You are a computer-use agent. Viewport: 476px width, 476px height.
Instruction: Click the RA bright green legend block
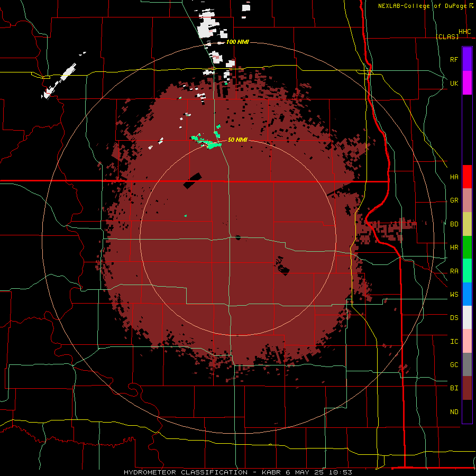(467, 271)
